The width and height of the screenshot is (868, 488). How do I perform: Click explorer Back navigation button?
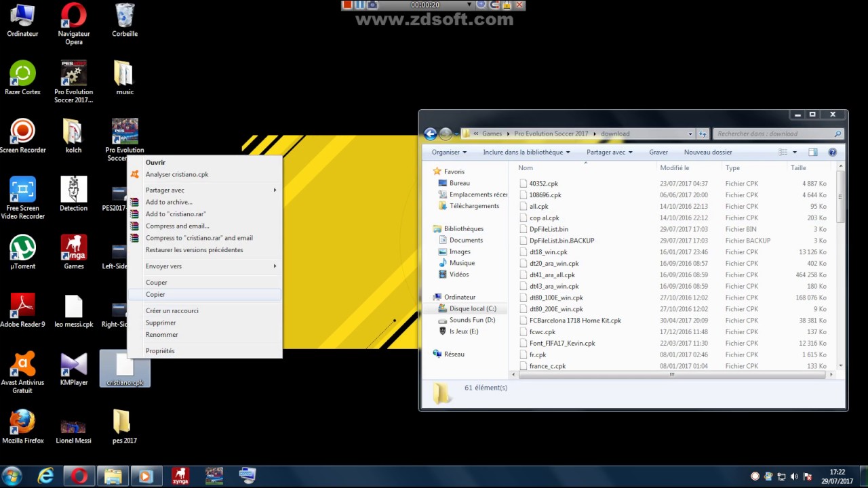point(430,134)
